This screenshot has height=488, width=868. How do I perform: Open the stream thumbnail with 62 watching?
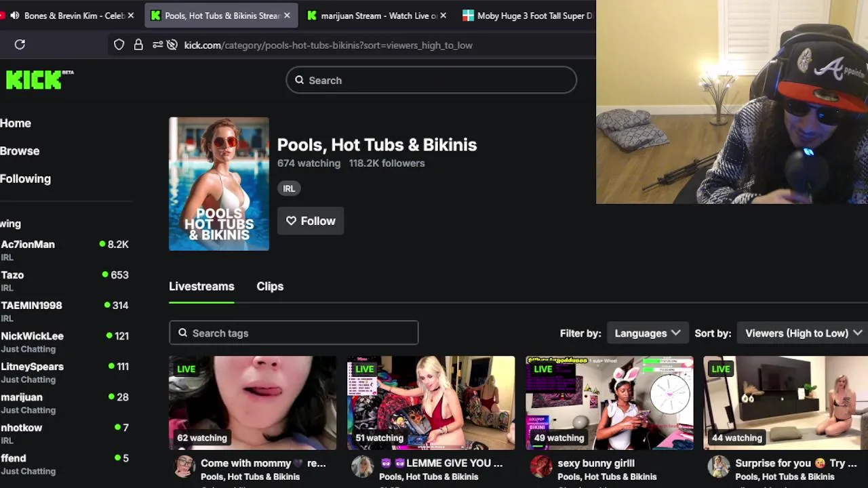(252, 403)
